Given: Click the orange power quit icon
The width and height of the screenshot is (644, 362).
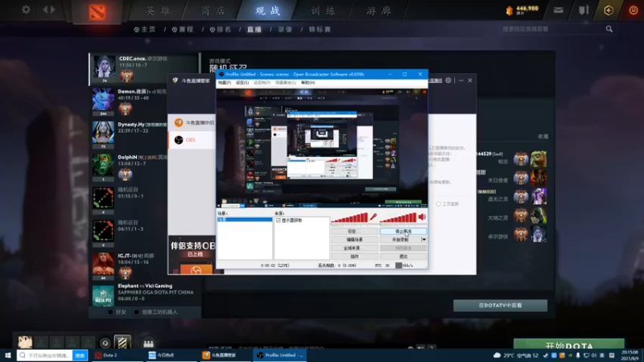Looking at the screenshot, I should coord(634,10).
